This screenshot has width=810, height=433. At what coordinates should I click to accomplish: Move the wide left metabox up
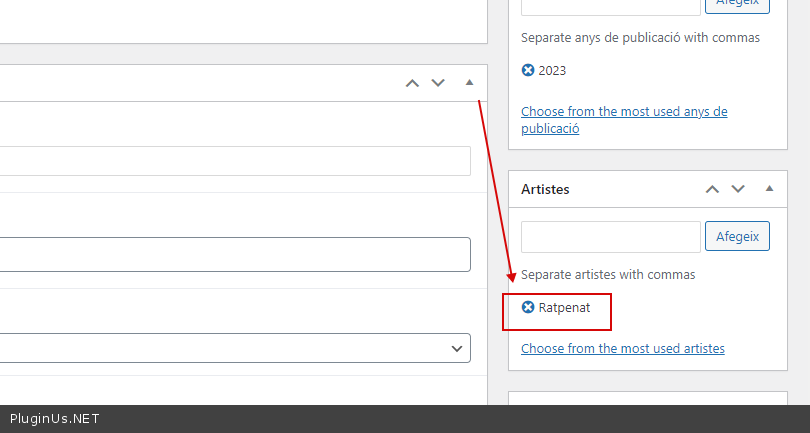pyautogui.click(x=412, y=83)
